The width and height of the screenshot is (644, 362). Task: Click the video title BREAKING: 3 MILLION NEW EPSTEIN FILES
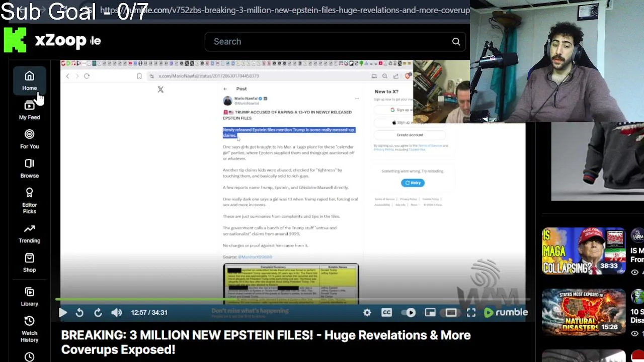pos(266,342)
